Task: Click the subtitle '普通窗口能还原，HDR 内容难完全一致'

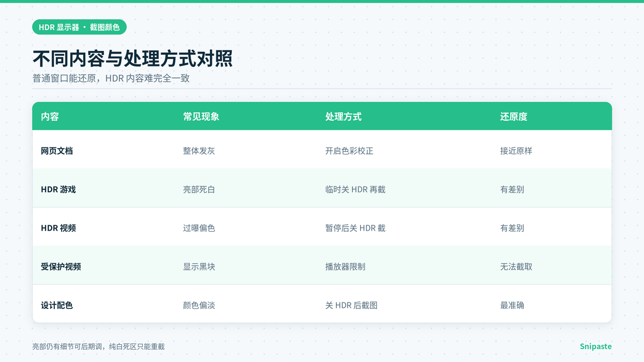Action: click(111, 78)
